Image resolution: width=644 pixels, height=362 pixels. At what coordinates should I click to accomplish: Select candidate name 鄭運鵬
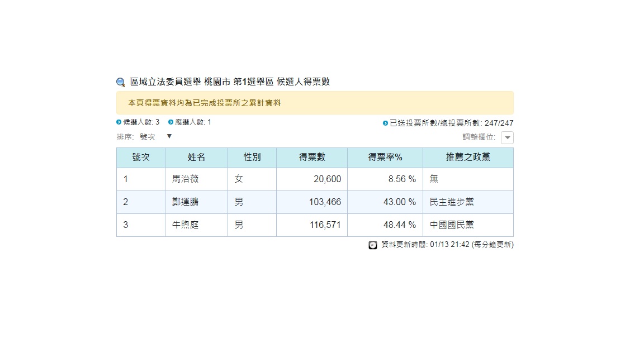click(x=185, y=202)
